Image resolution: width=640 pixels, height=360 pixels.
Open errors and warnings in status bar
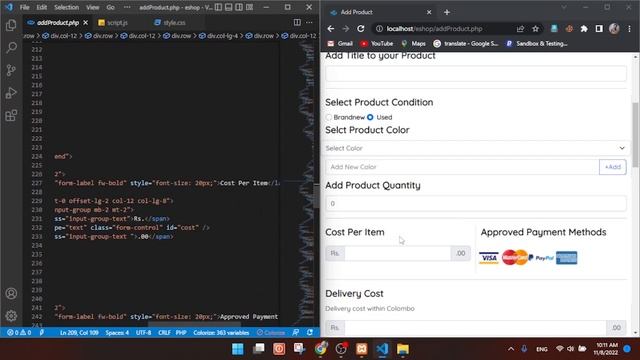coord(19,333)
